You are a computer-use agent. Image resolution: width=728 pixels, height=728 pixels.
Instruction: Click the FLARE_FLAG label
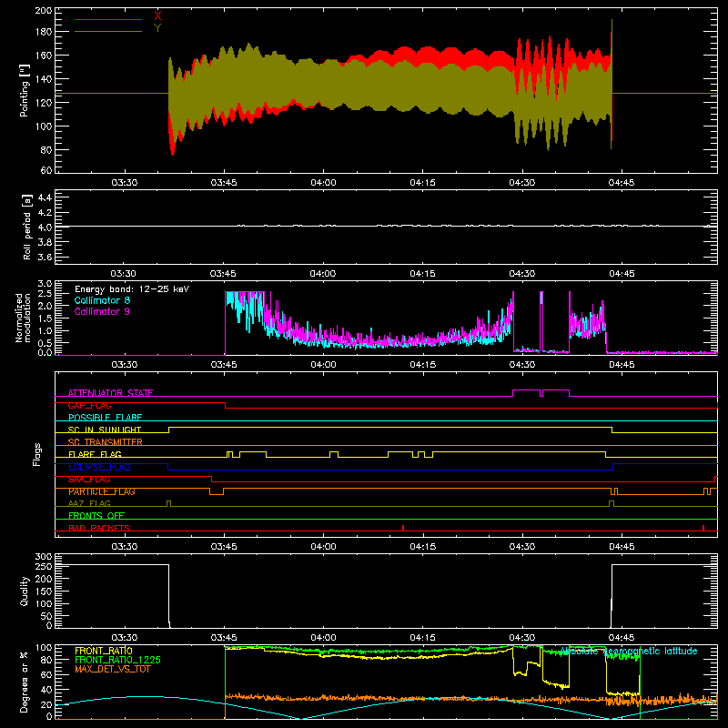[x=95, y=454]
